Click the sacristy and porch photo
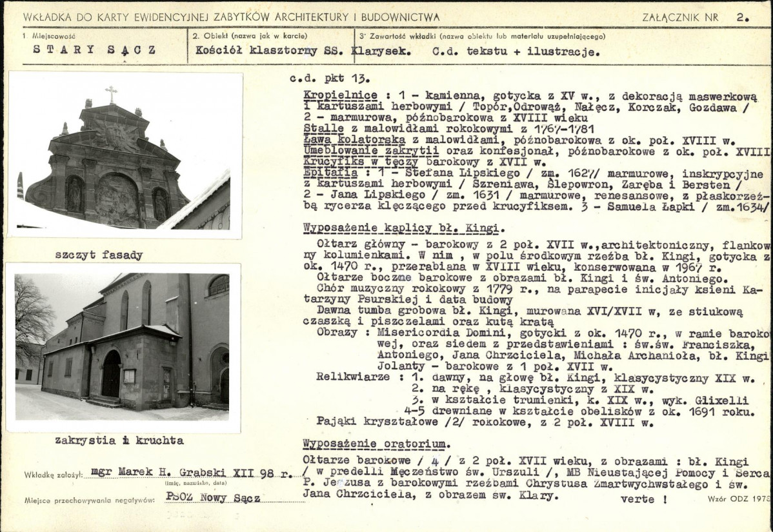The height and width of the screenshot is (532, 773). pyautogui.click(x=123, y=348)
